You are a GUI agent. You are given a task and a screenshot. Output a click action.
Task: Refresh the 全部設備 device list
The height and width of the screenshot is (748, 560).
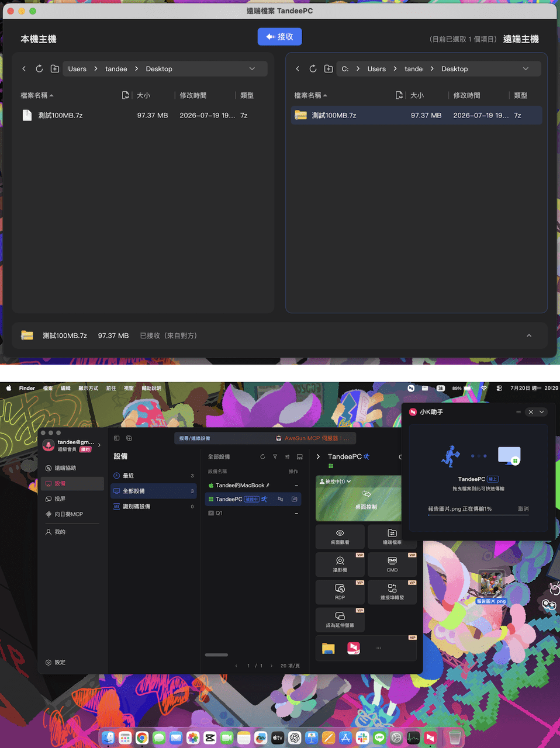[262, 456]
